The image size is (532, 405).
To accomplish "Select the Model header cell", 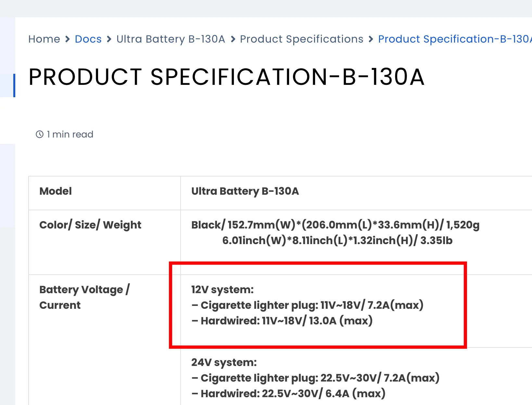I will tap(56, 191).
